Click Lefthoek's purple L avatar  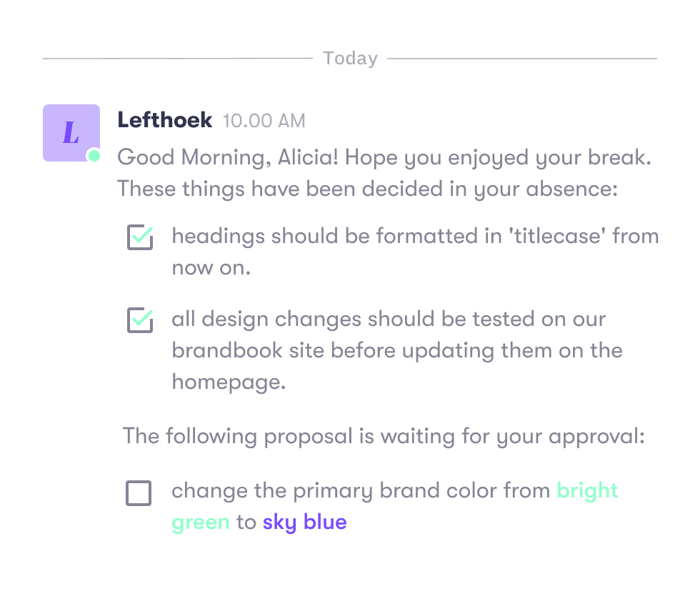[71, 133]
